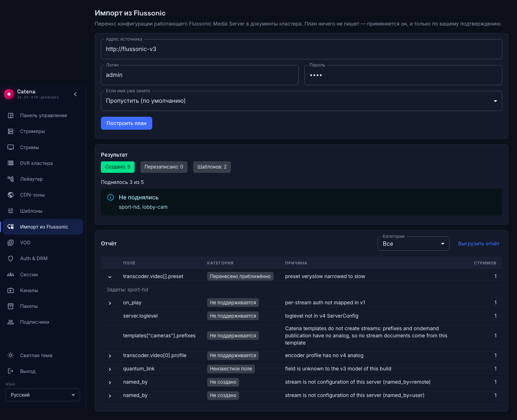Click the Лейаутер layout icon

click(11, 179)
